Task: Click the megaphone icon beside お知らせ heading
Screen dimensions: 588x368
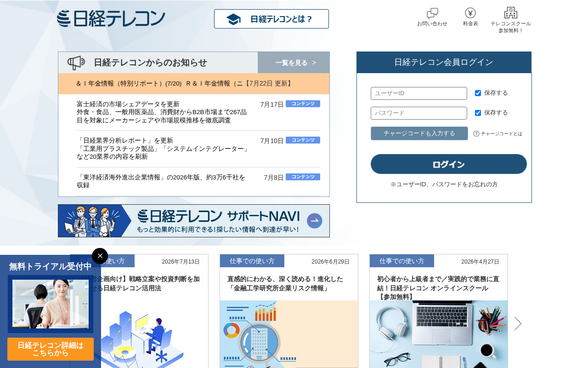Action: point(76,63)
